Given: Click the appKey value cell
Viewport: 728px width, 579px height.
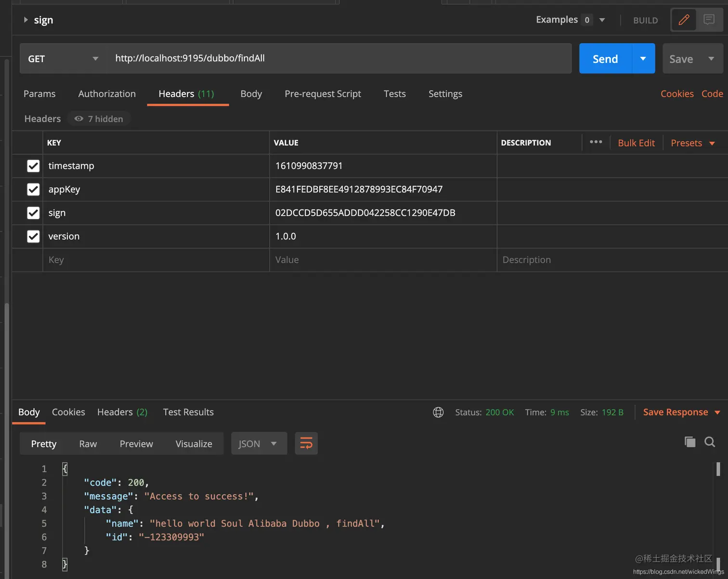Looking at the screenshot, I should point(383,190).
